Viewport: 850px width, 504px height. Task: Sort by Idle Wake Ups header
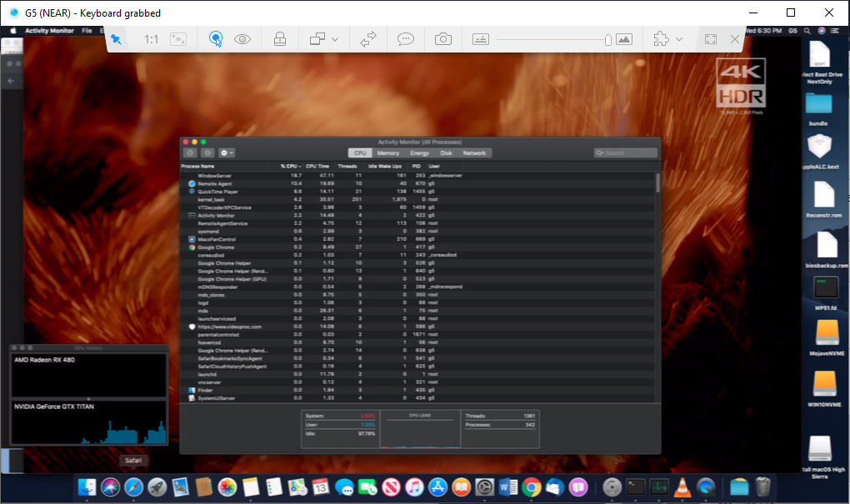click(x=385, y=167)
